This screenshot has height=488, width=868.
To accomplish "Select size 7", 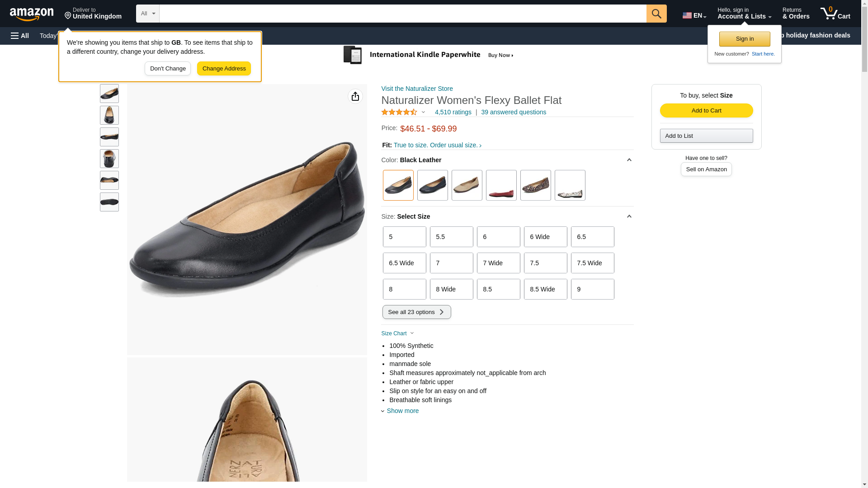I will (452, 263).
